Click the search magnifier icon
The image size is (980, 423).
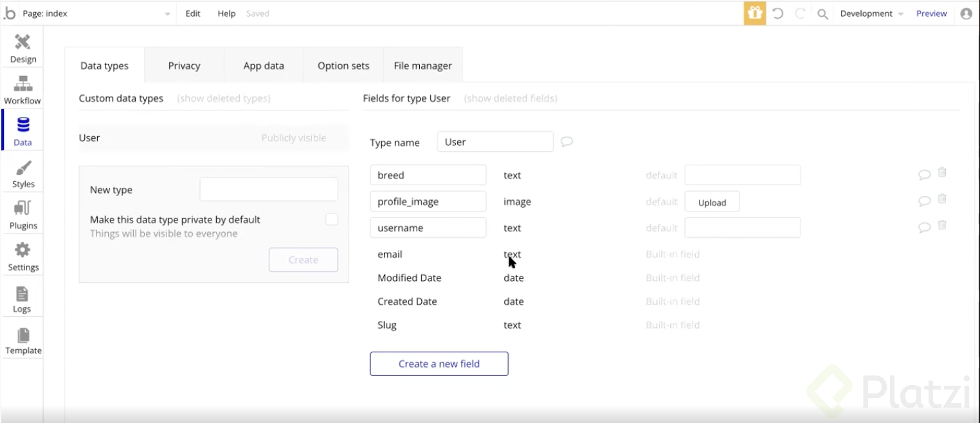coord(822,14)
